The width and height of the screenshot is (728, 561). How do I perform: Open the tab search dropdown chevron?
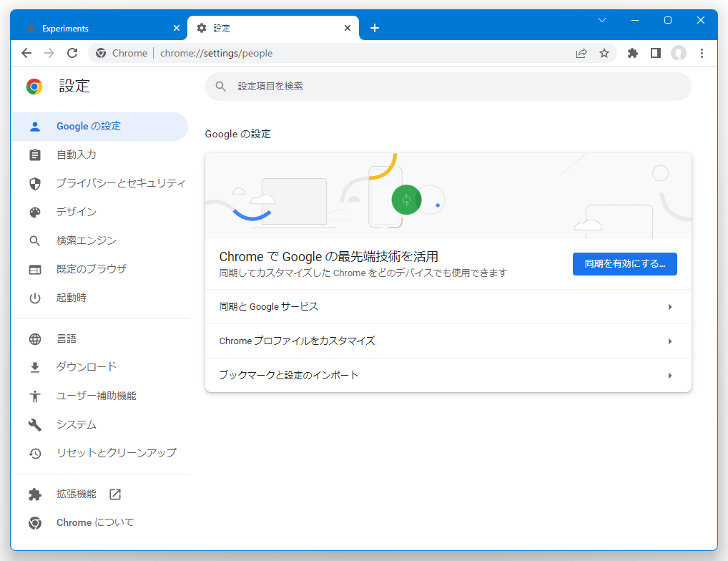pos(602,20)
